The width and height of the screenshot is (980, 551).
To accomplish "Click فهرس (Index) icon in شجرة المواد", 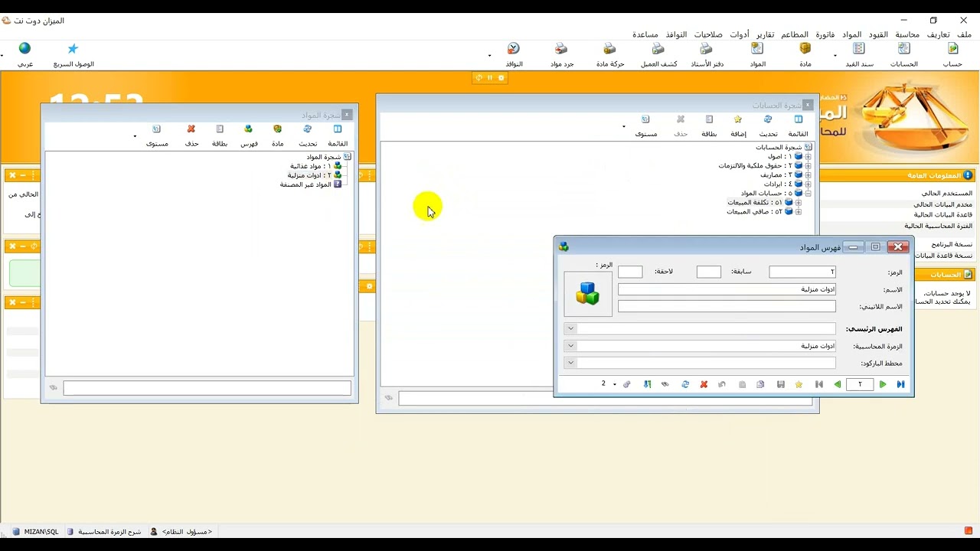I will 249,136.
